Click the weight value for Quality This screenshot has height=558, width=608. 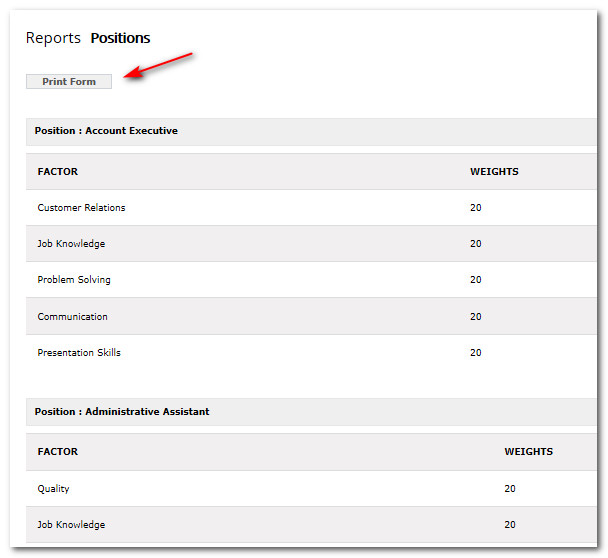[510, 489]
